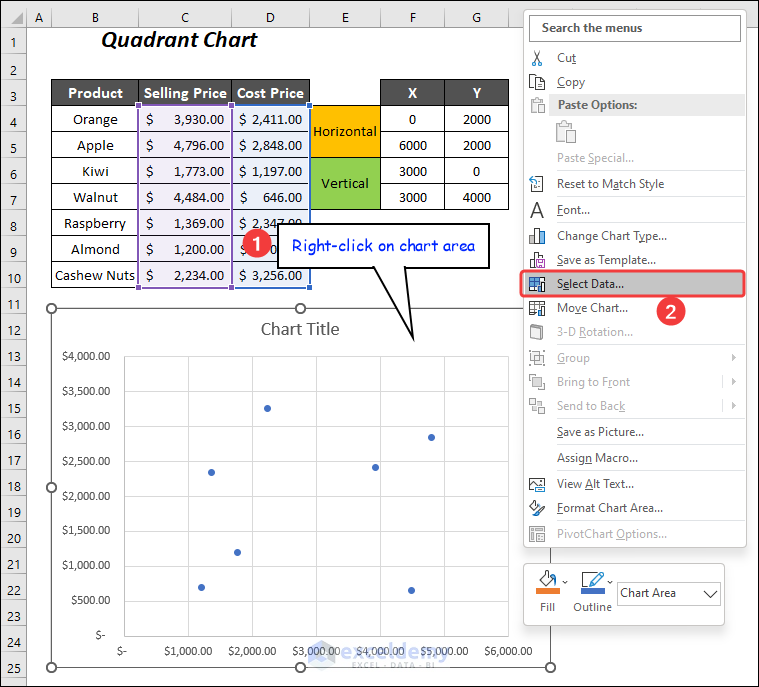Click the Horizontal label cell
759x687 pixels.
pos(345,132)
